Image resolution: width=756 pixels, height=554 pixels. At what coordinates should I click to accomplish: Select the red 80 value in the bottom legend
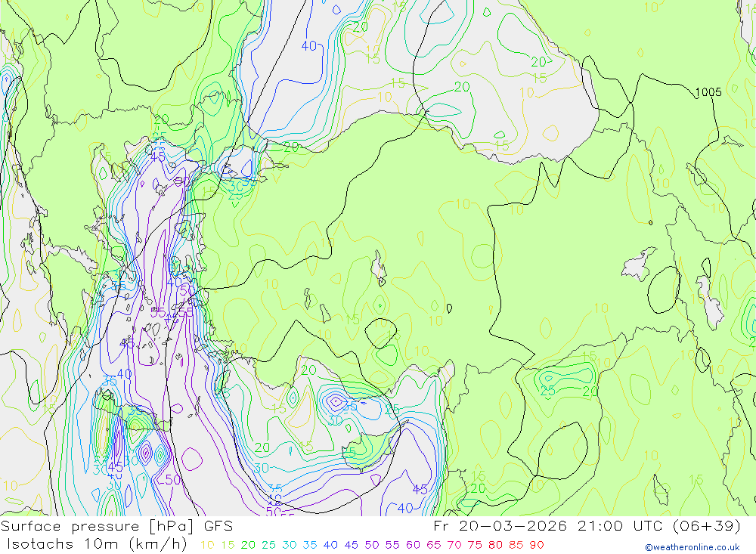pyautogui.click(x=496, y=545)
